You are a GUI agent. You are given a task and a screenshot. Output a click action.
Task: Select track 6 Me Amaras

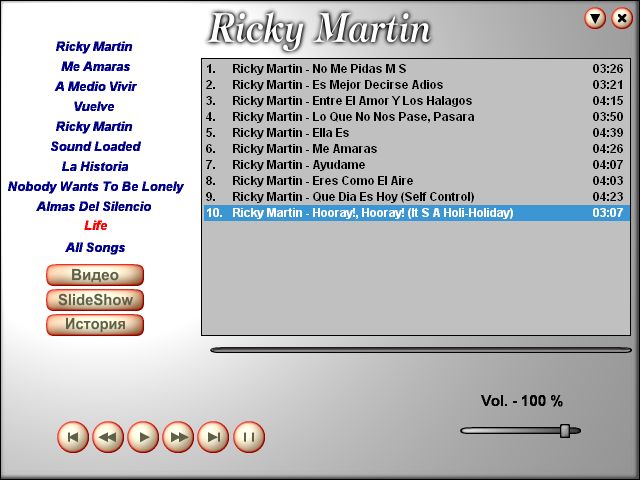tap(416, 149)
